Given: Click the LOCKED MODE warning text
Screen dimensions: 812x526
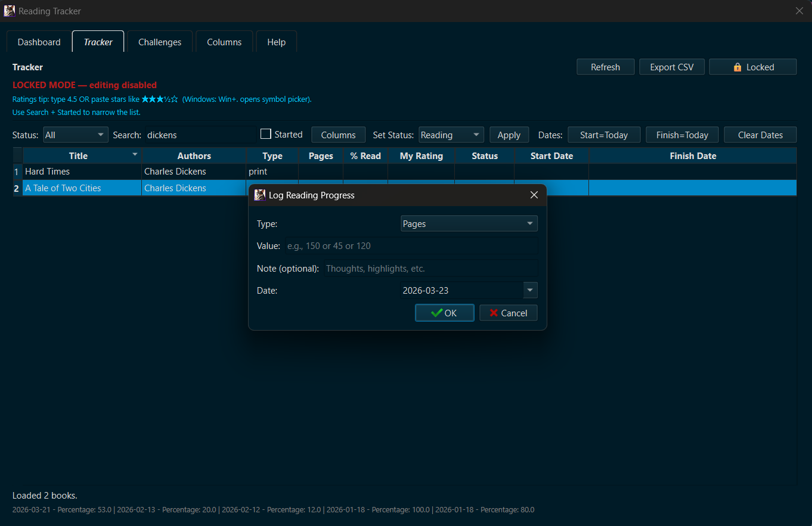Looking at the screenshot, I should tap(85, 85).
